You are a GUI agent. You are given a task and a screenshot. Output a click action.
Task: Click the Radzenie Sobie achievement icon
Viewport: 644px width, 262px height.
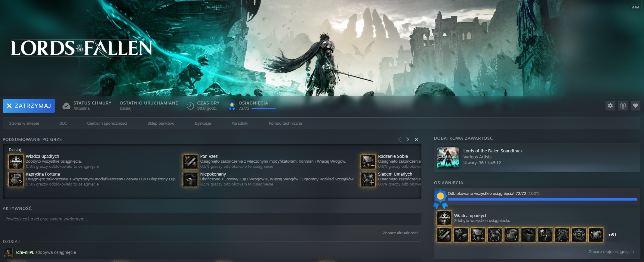coord(368,162)
